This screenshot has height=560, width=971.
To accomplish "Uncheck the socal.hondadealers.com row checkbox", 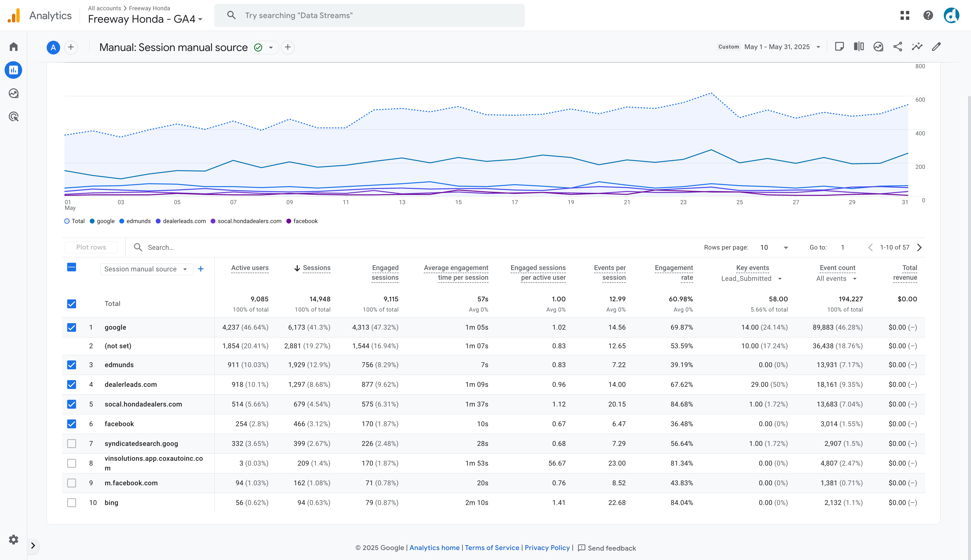I will point(71,404).
